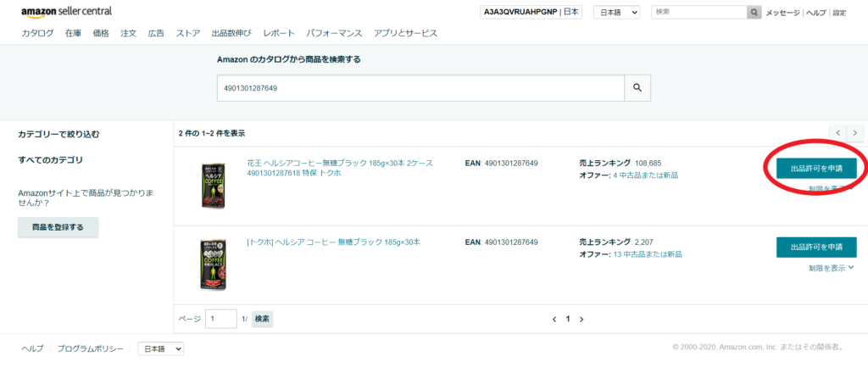Click bottom pagination next arrow
The height and width of the screenshot is (378, 868).
click(581, 320)
